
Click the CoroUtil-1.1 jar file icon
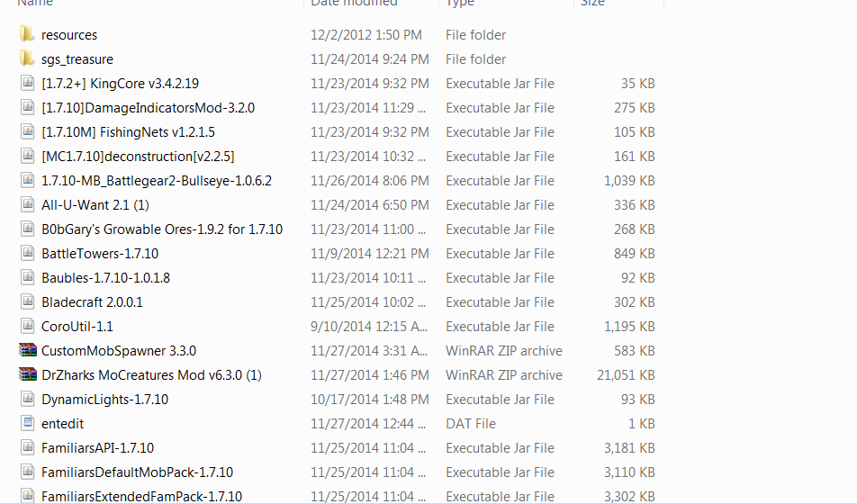(x=27, y=327)
